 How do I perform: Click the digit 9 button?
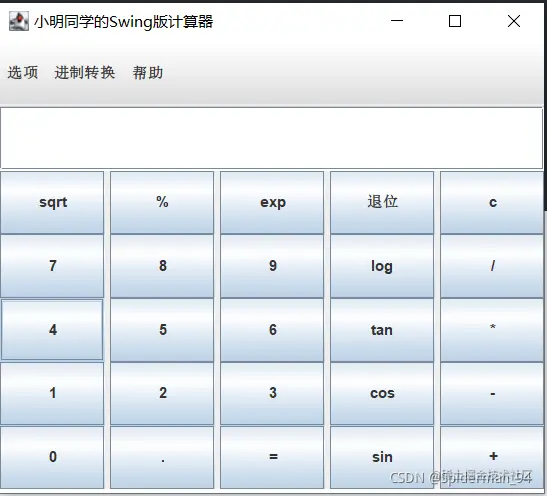(272, 266)
